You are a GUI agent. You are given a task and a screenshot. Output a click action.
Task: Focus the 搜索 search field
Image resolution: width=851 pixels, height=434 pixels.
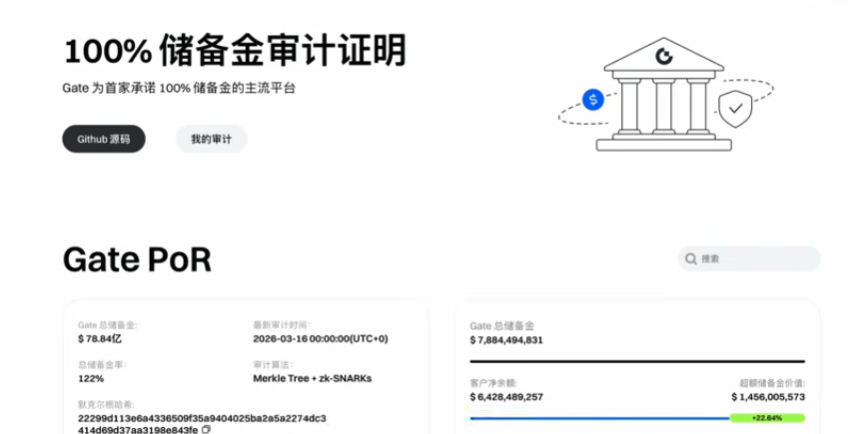(749, 259)
